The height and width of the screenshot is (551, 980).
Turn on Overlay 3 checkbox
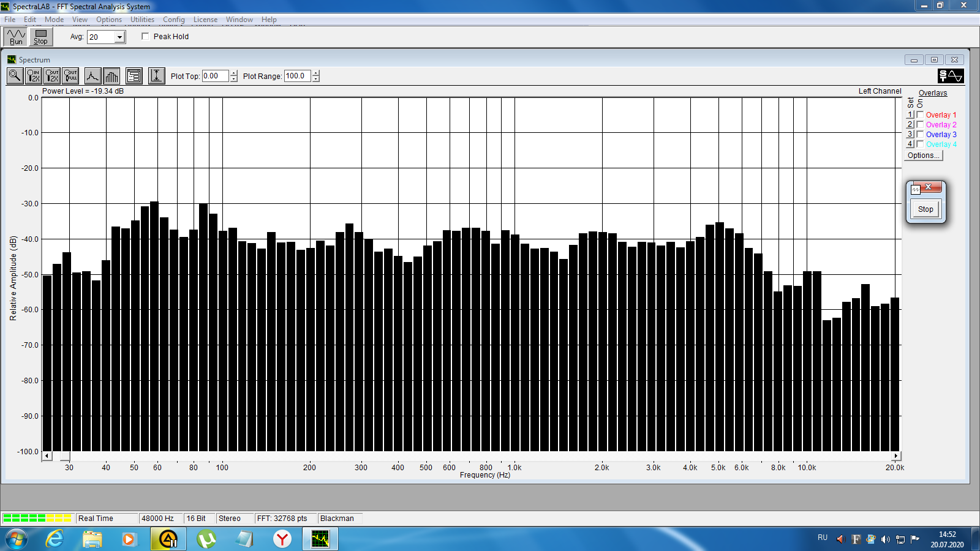pyautogui.click(x=920, y=135)
